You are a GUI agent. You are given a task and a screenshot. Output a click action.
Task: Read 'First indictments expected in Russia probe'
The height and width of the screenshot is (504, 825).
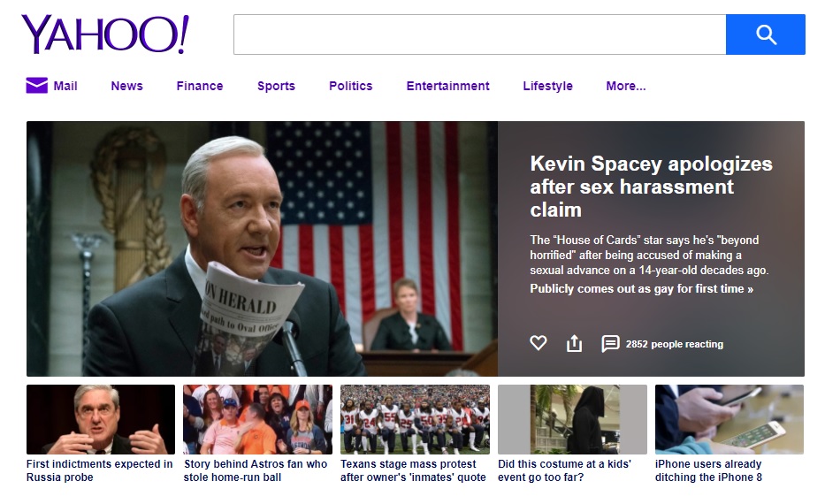99,471
